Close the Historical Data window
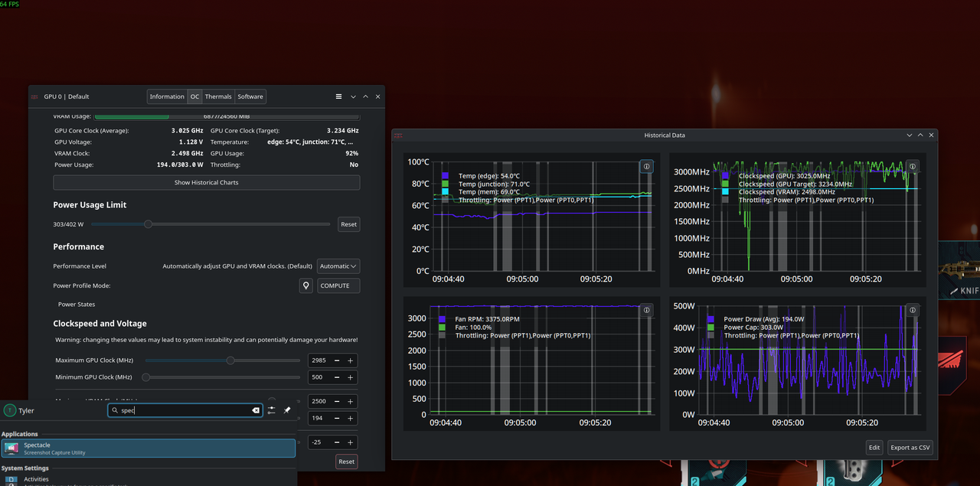 point(931,135)
